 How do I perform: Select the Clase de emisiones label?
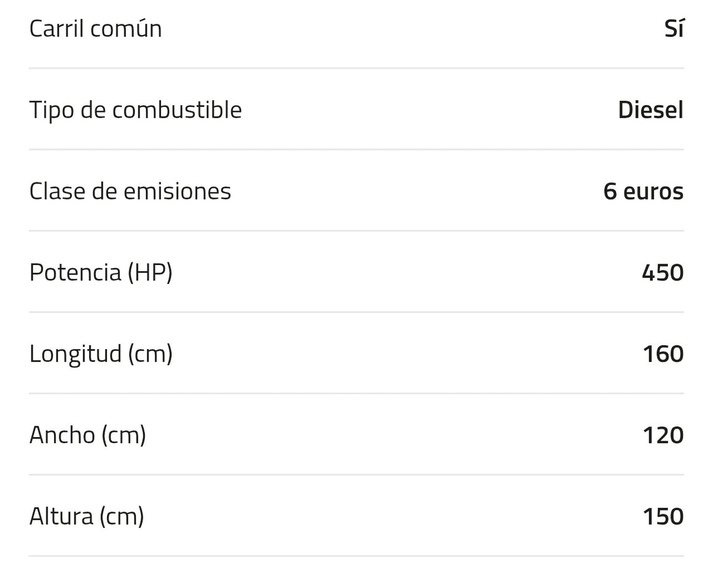tap(130, 191)
